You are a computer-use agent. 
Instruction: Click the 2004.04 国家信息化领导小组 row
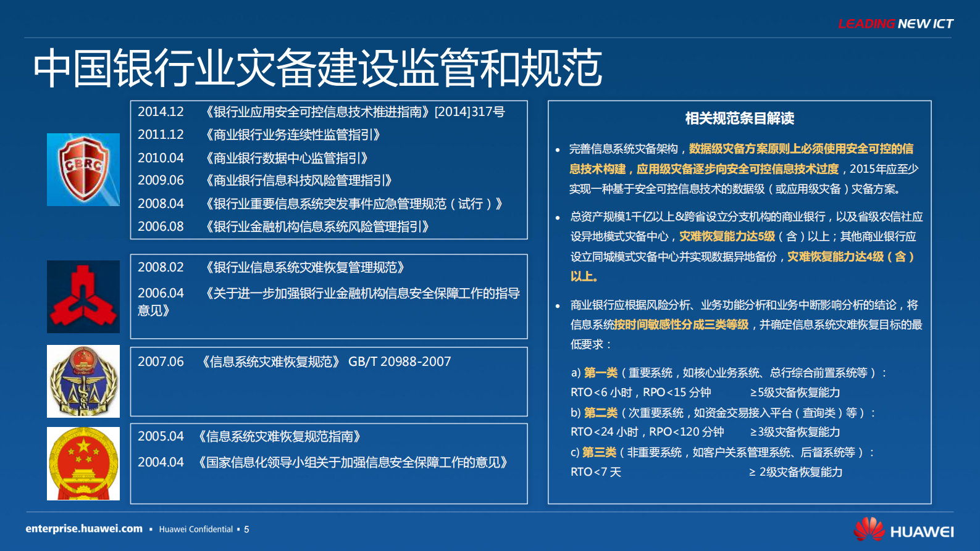click(323, 462)
